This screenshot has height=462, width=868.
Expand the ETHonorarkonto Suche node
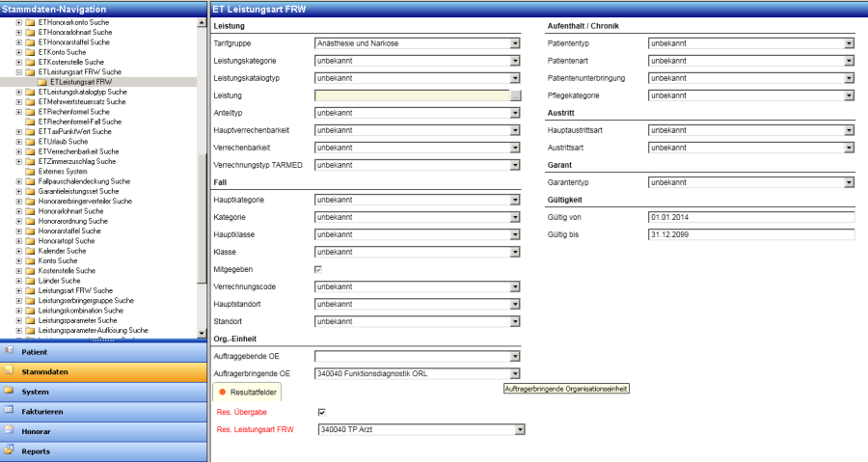(x=19, y=23)
